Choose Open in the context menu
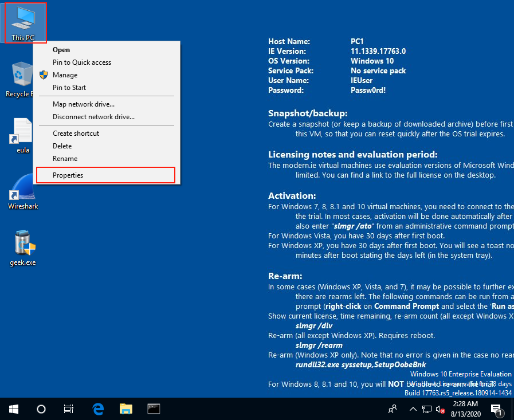 point(107,50)
